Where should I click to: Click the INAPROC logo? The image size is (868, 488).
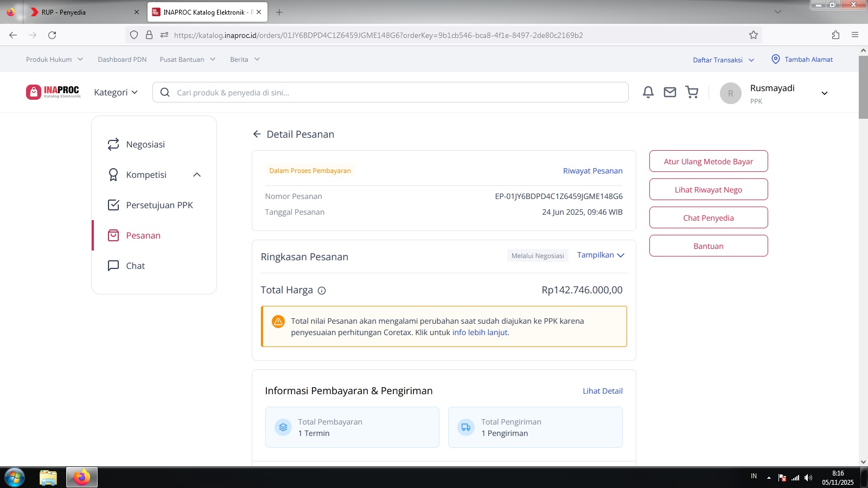tap(54, 92)
